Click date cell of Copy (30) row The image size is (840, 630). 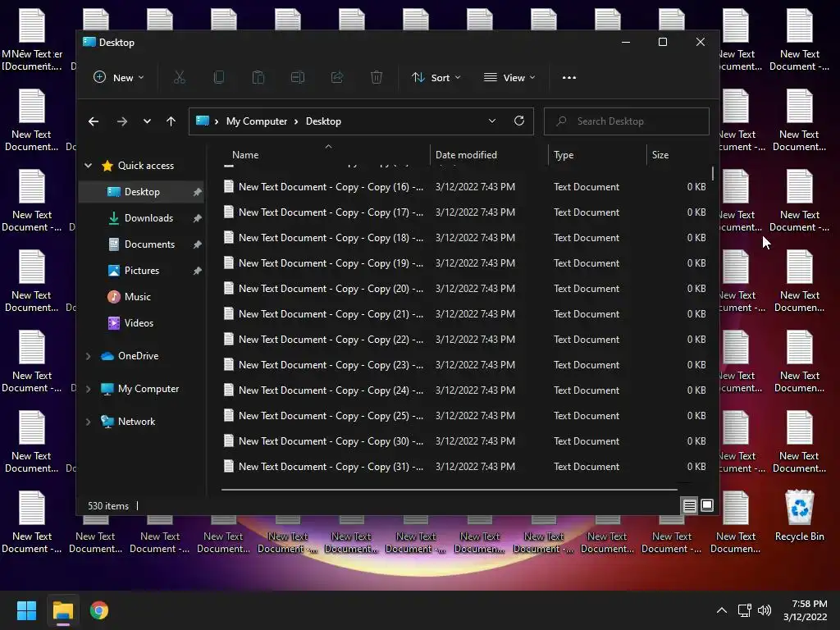pos(475,441)
